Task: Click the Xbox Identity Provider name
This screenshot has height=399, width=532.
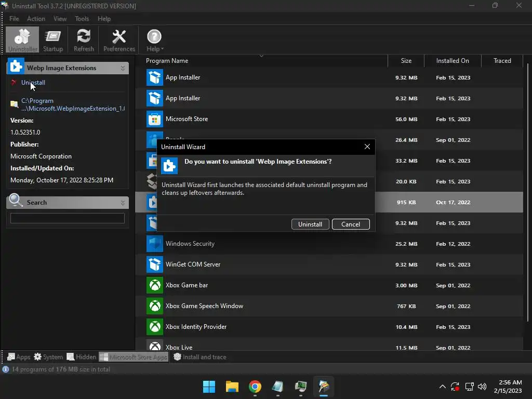Action: (x=196, y=327)
